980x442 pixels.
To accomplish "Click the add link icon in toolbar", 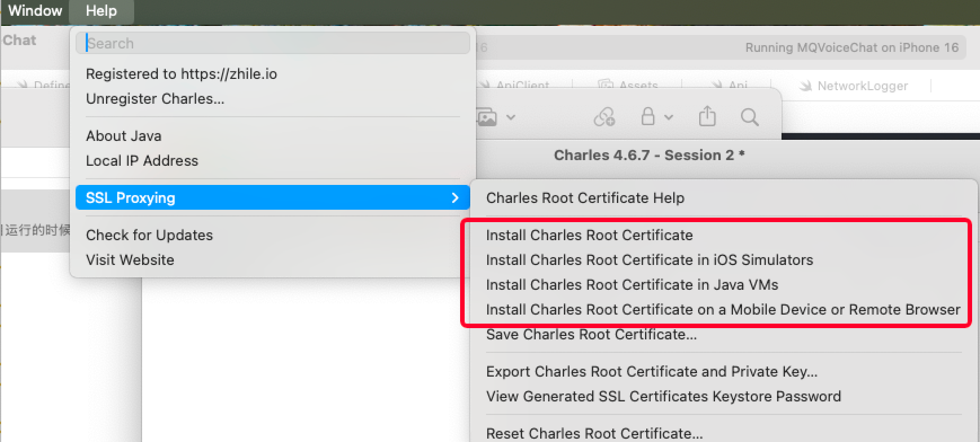I will (x=604, y=117).
